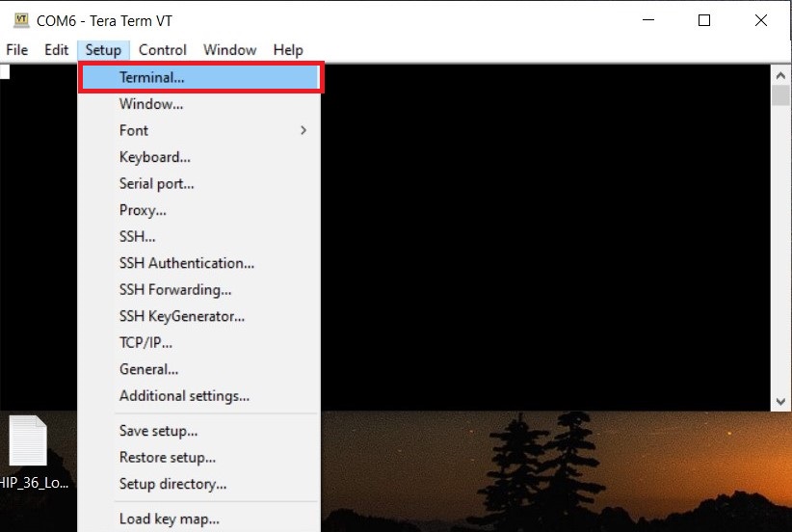
Task: Choose Serial port... menu entry
Action: click(156, 183)
